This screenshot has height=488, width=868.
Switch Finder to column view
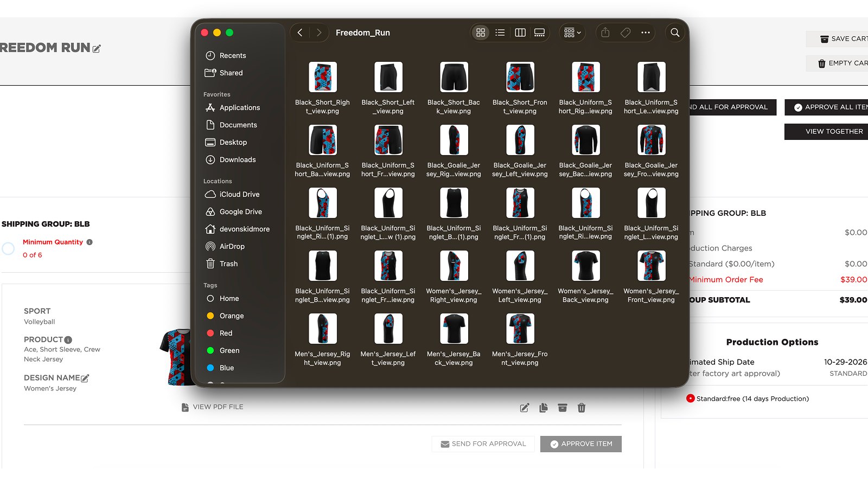coord(520,33)
